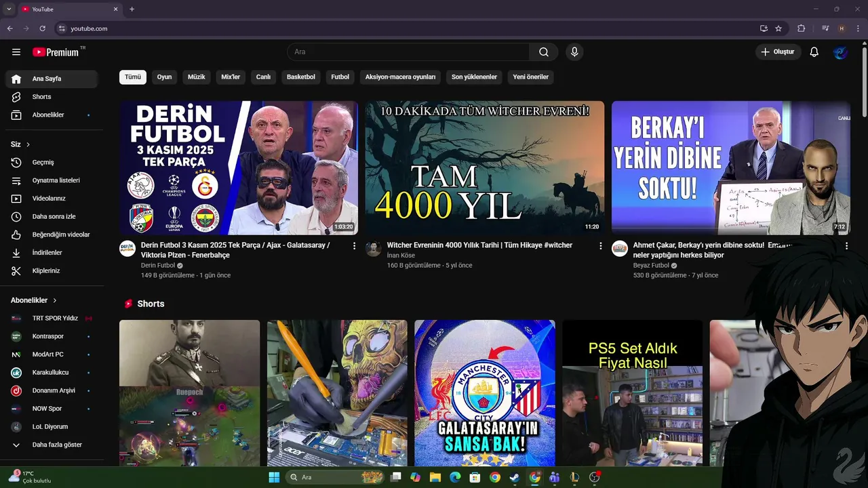
Task: Click the YouTube search input field
Action: tap(408, 52)
